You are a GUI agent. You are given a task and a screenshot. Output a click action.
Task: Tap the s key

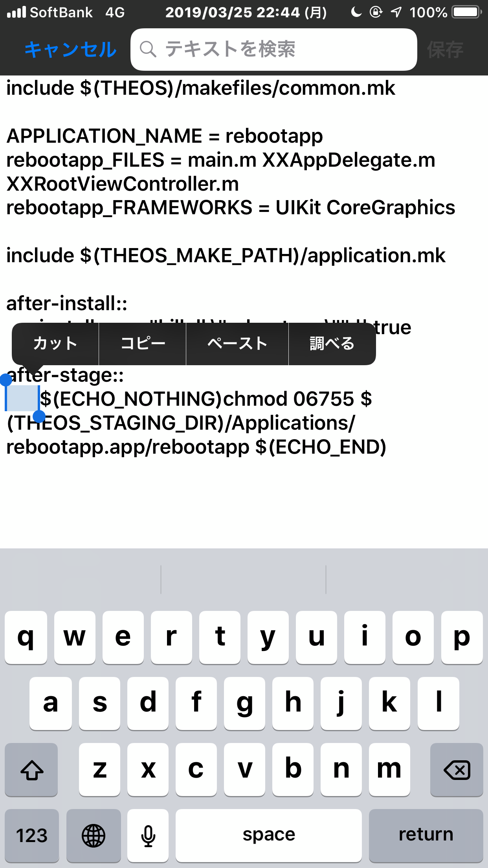pos(99,704)
